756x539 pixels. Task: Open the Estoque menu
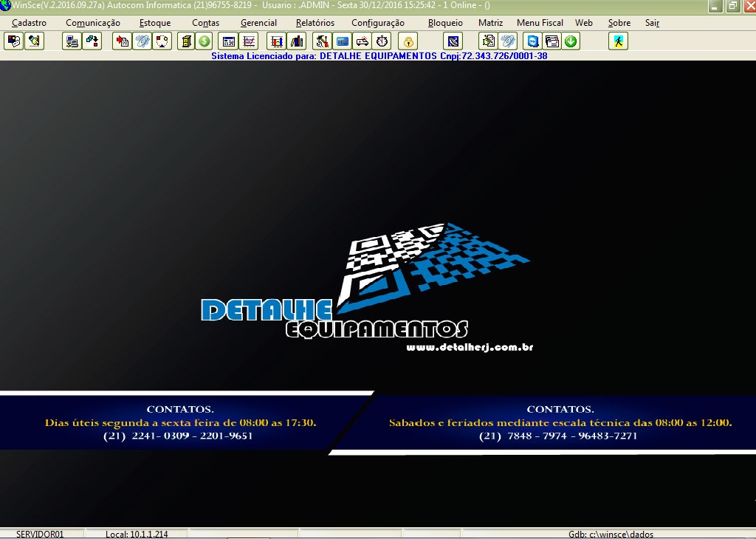tap(155, 23)
